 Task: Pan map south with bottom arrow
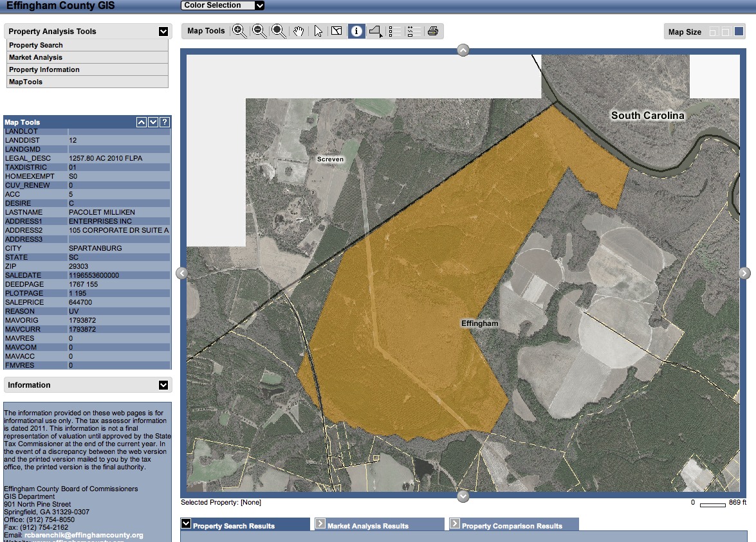[x=463, y=496]
